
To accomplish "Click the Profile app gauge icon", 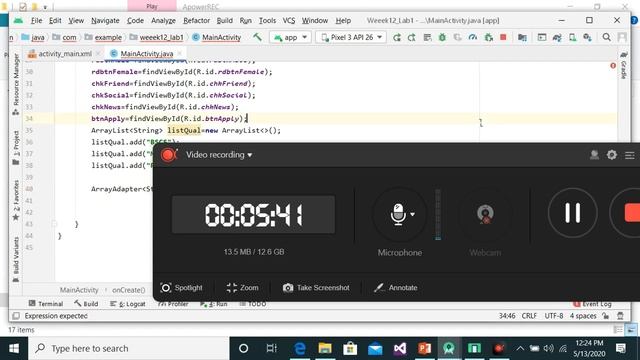I will tap(473, 38).
